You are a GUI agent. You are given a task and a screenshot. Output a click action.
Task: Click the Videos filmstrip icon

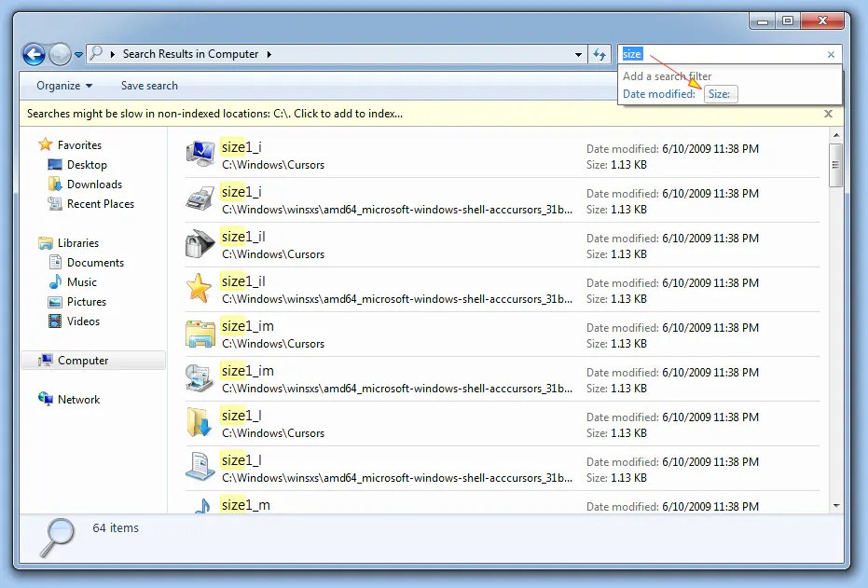[55, 321]
